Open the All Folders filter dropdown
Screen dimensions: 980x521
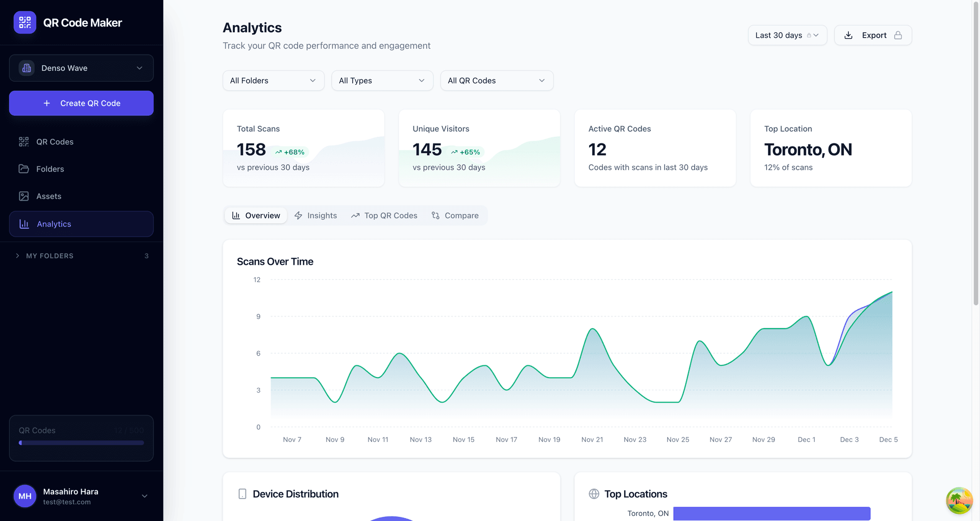273,80
